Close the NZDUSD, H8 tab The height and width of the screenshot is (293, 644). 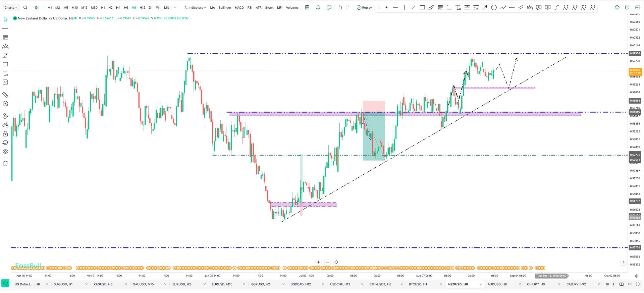[x=481, y=284]
